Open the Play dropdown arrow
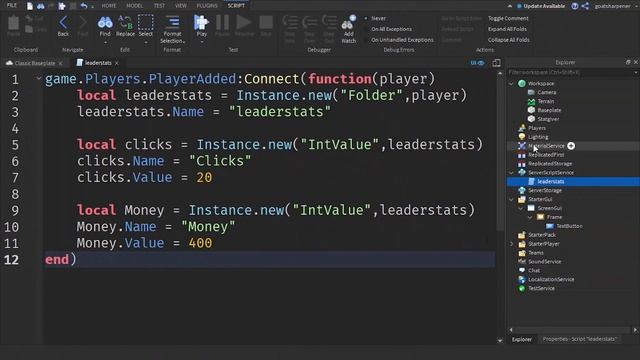 (201, 42)
